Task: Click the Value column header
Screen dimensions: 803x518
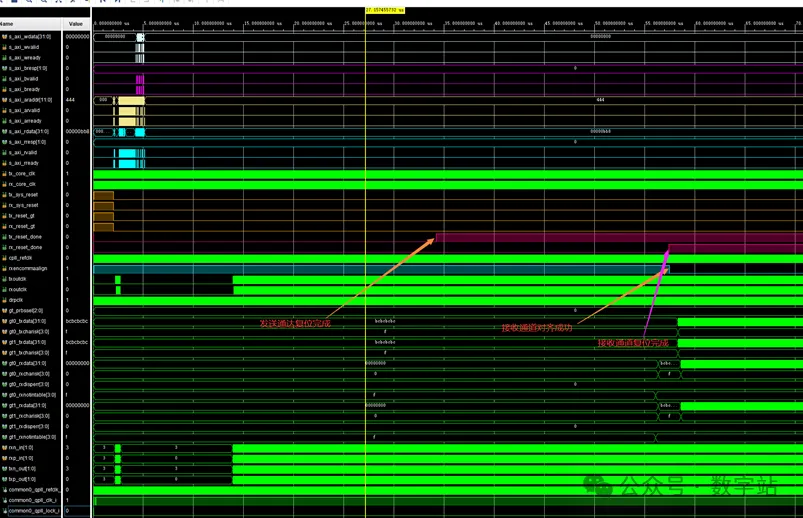Action: (75, 24)
